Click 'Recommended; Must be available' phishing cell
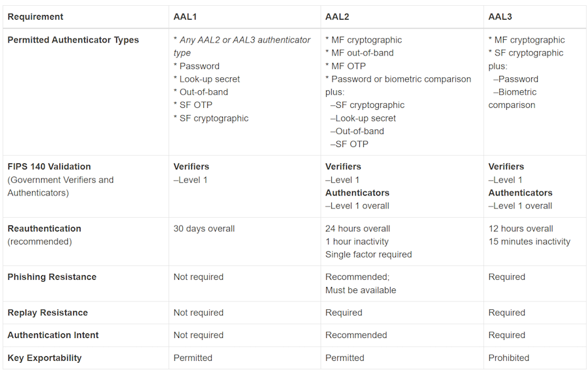The width and height of the screenshot is (588, 372). tap(361, 284)
